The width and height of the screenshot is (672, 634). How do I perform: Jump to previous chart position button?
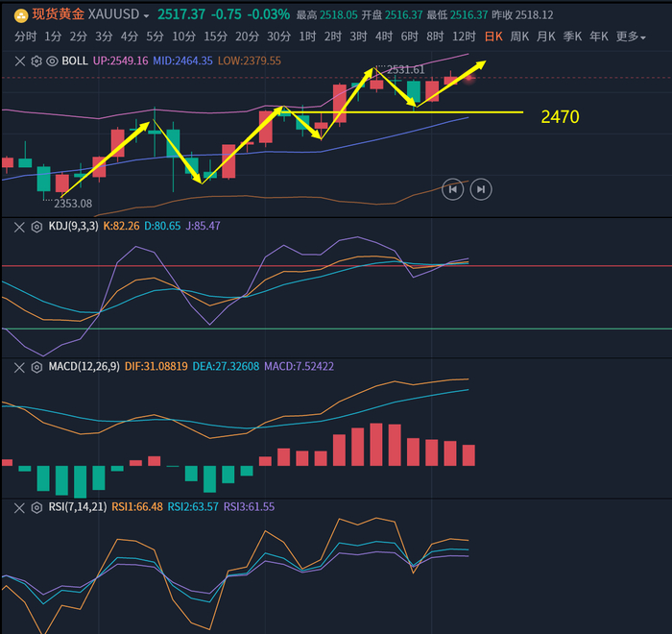coord(452,189)
